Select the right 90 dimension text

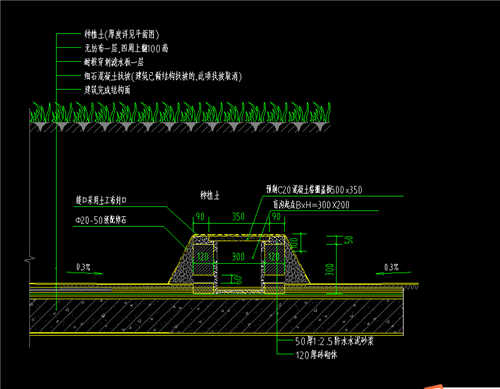pos(276,217)
